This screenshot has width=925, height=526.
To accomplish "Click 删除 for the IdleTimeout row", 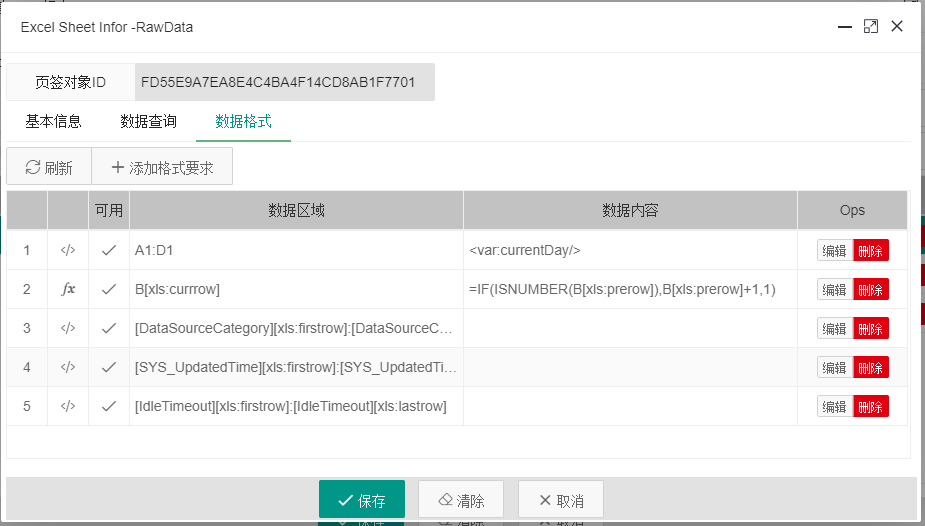I will 871,406.
